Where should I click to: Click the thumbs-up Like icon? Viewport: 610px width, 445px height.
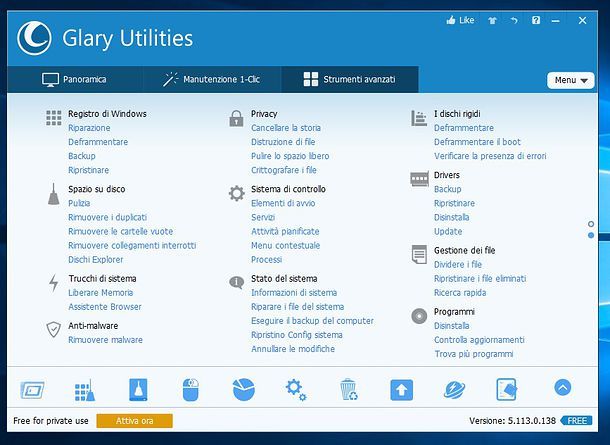(450, 20)
